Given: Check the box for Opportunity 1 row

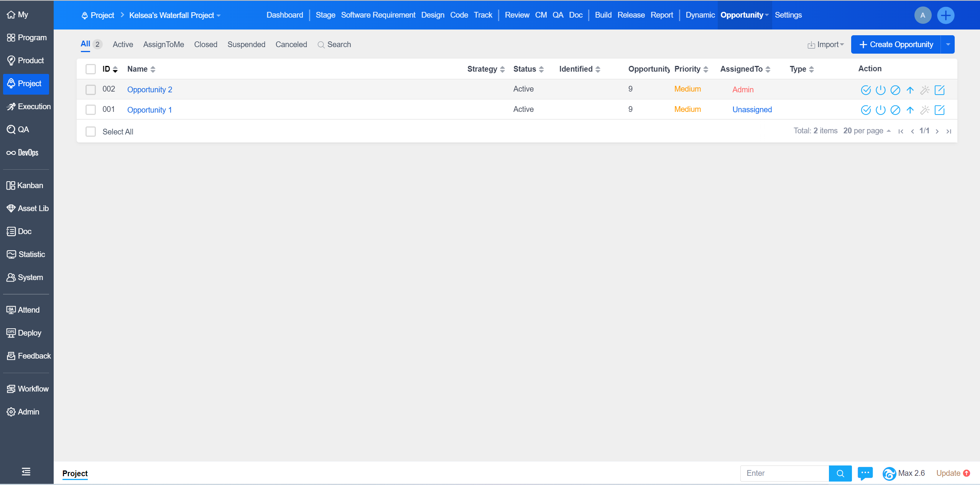Looking at the screenshot, I should click(x=90, y=110).
